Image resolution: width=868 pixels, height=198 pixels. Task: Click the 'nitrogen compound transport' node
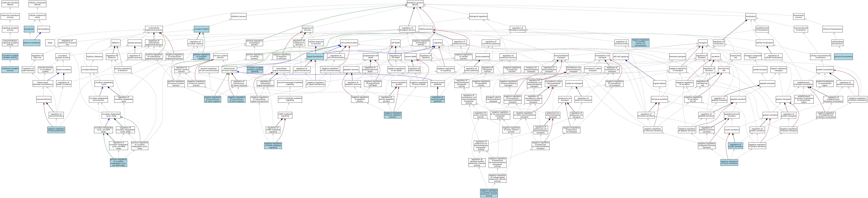(x=753, y=56)
